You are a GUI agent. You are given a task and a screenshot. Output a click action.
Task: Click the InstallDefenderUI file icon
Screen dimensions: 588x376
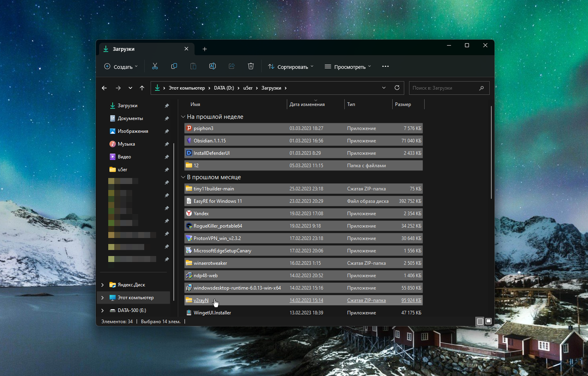pyautogui.click(x=189, y=153)
